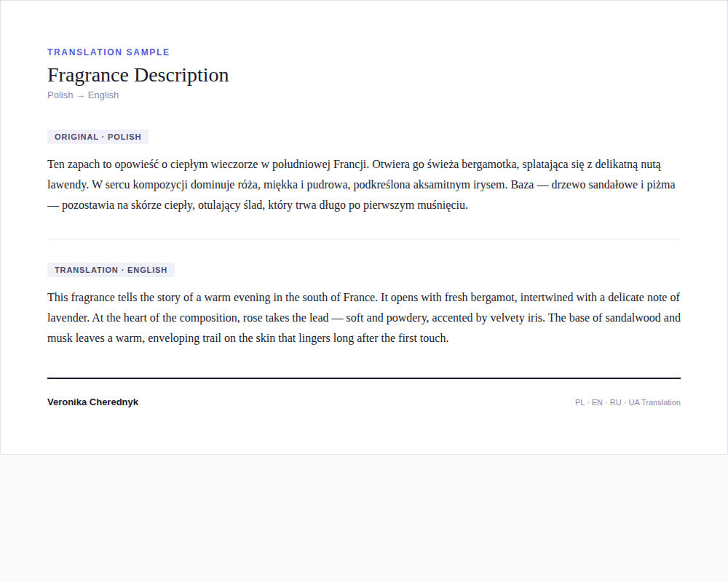Click the English line starting 'musk leaves'
Image resolution: width=728 pixels, height=582 pixels.
[248, 338]
